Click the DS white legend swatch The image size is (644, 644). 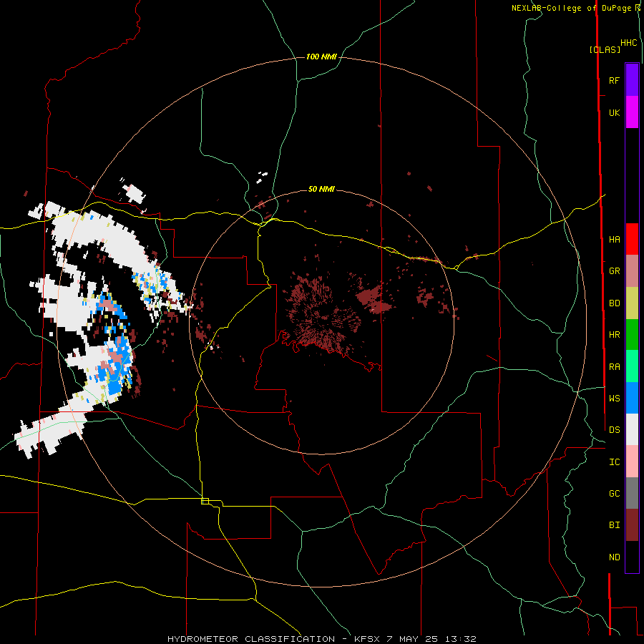coord(632,429)
